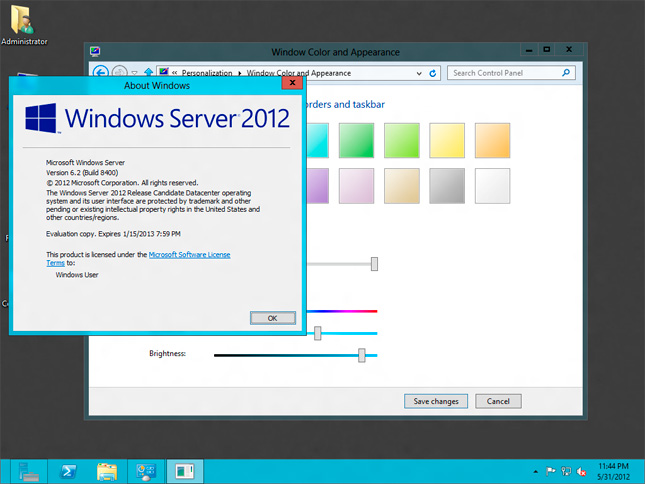Screen dimensions: 645x484
Task: Click OK in the About Windows dialog
Action: tap(273, 318)
